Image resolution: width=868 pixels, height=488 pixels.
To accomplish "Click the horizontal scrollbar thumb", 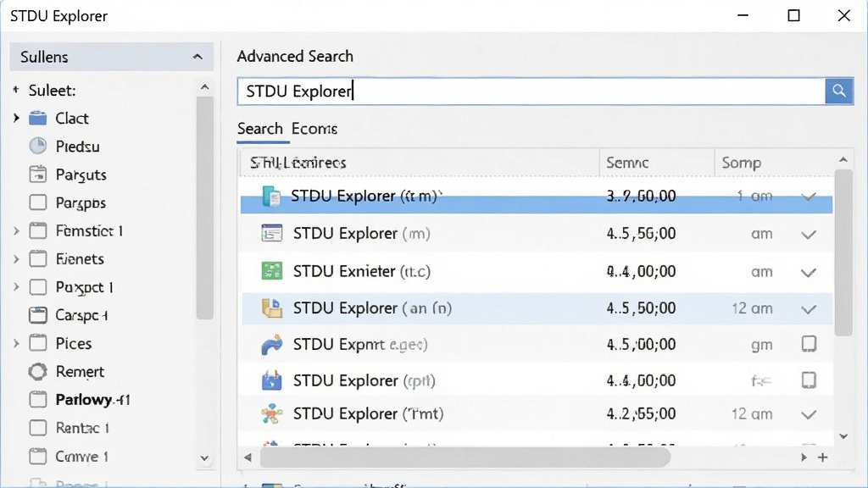I will click(465, 457).
